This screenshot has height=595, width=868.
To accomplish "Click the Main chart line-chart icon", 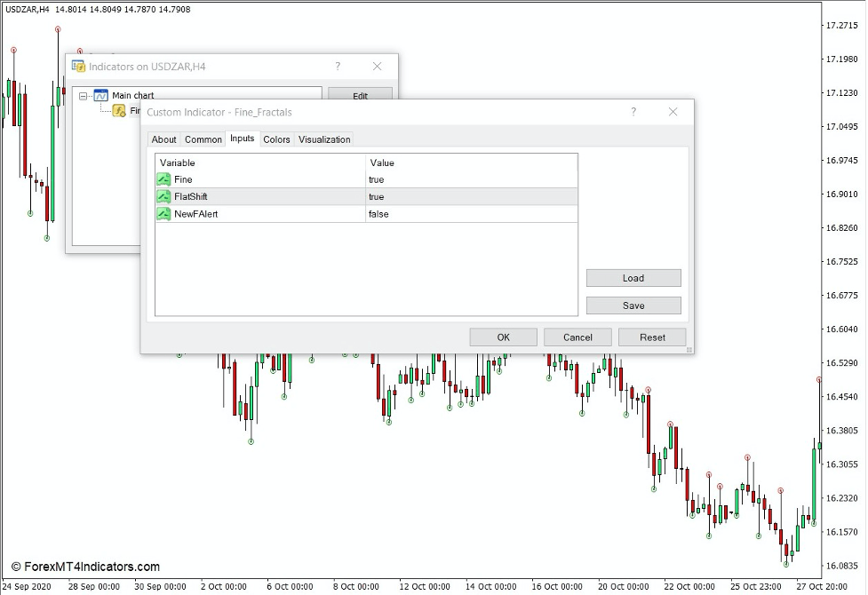I will coord(100,94).
